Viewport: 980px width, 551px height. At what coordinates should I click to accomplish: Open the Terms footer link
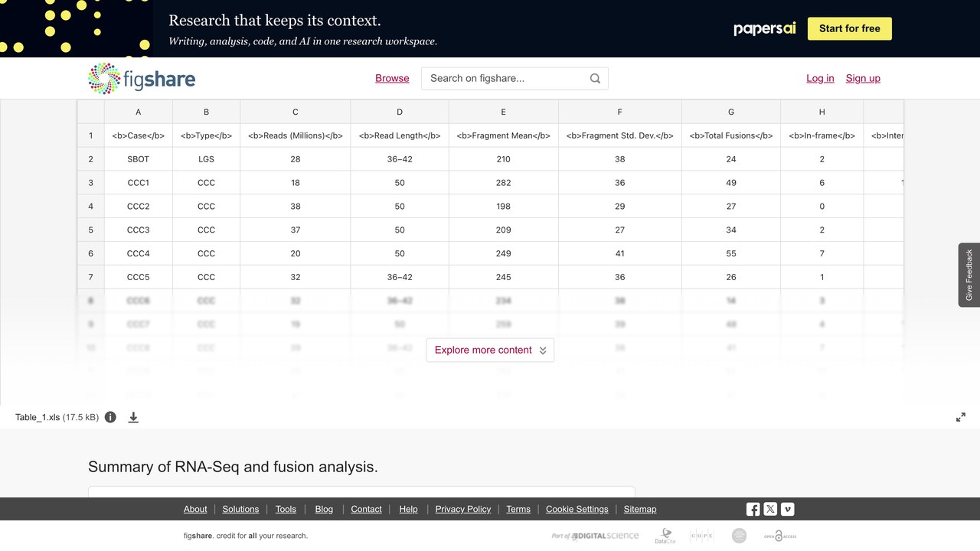[518, 509]
